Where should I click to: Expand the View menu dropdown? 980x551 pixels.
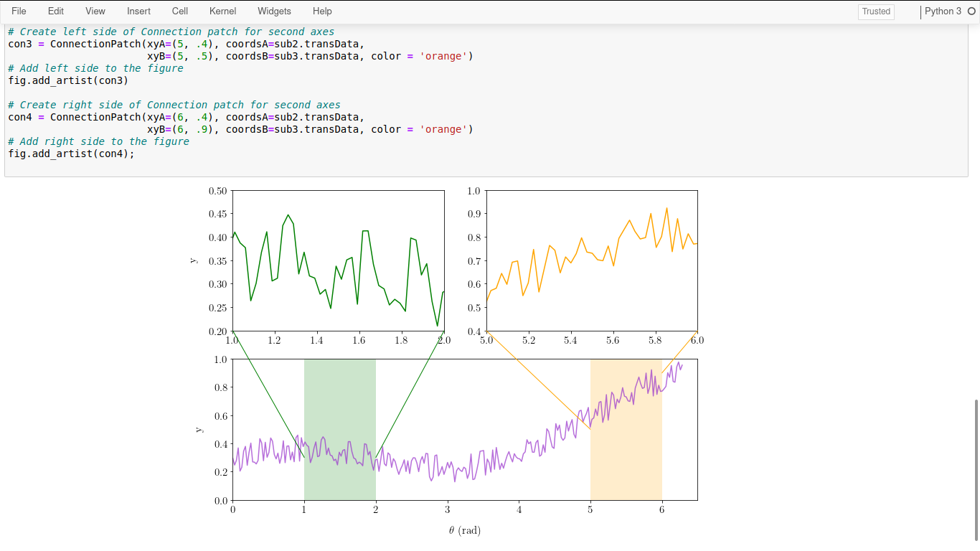coord(95,11)
